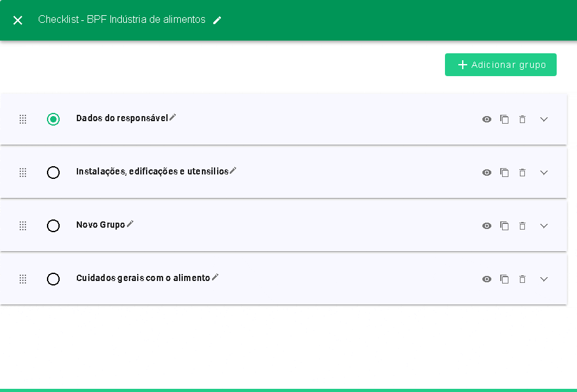Expand the Dados do responsável group

point(543,119)
